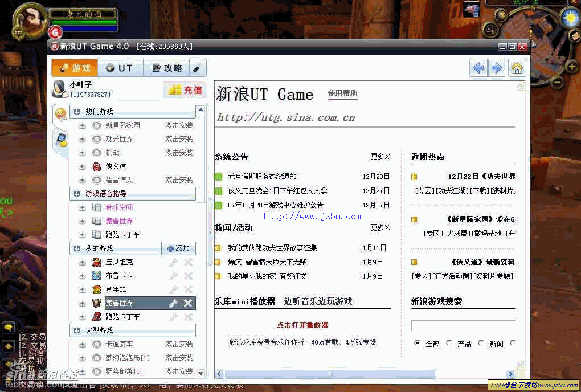Viewport: 581px width, 392px height.
Task: Open the smiley face side tab
Action: pyautogui.click(x=60, y=113)
